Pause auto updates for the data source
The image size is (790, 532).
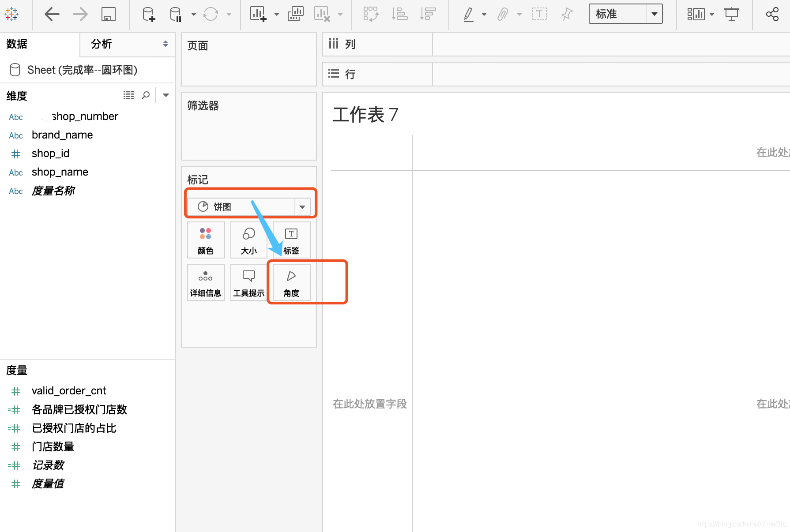click(x=176, y=14)
